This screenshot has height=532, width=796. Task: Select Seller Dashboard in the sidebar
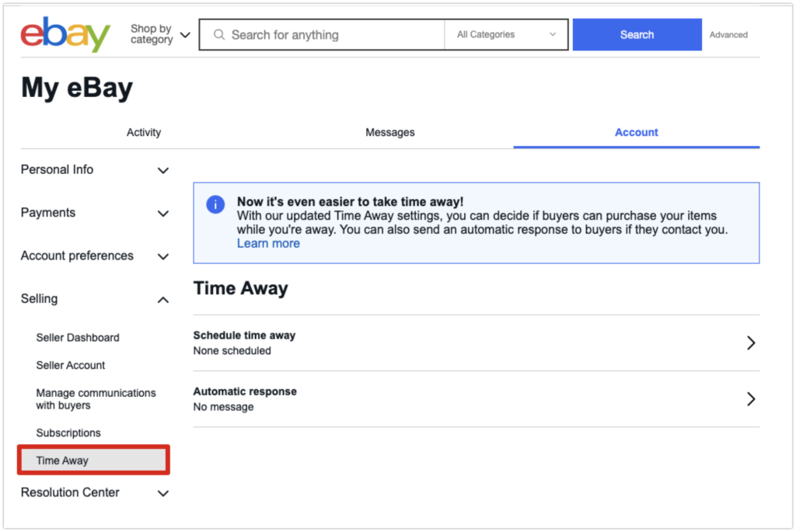click(78, 338)
